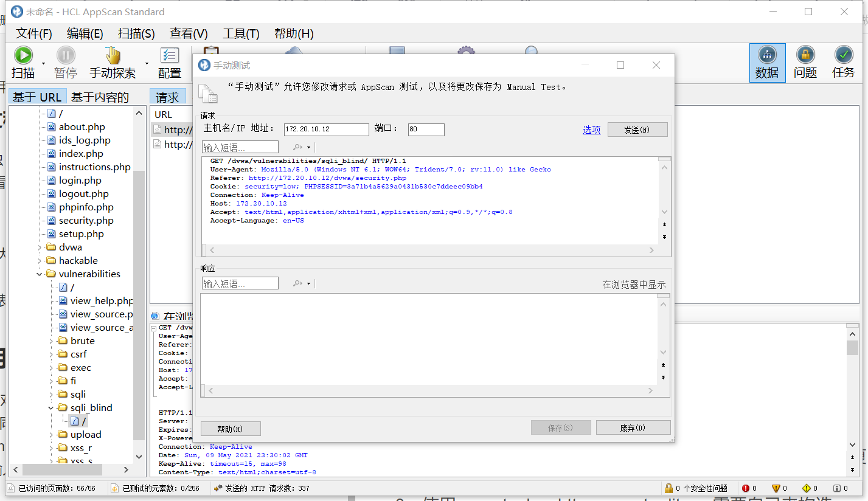This screenshot has height=501, width=868.
Task: Switch to the 基于 URL tab
Action: point(37,97)
